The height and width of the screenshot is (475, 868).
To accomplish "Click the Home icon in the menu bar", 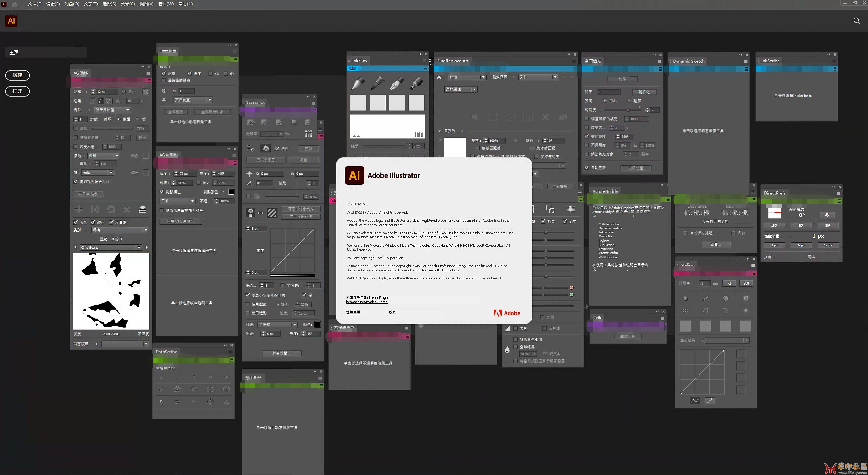I will 15,4.
